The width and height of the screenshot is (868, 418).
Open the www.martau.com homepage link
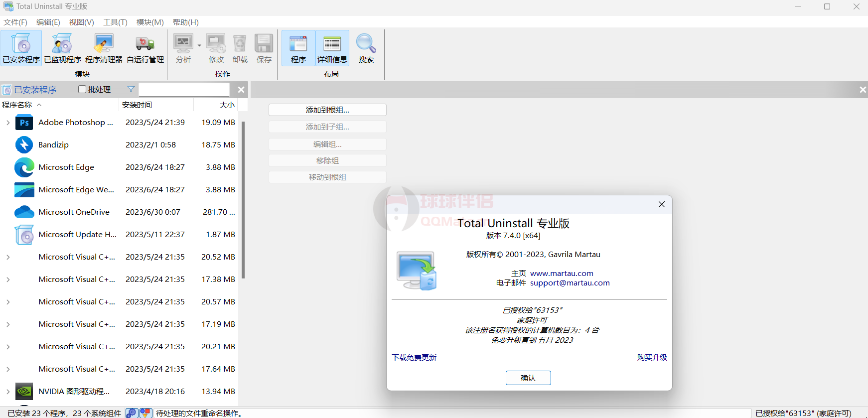click(x=562, y=274)
